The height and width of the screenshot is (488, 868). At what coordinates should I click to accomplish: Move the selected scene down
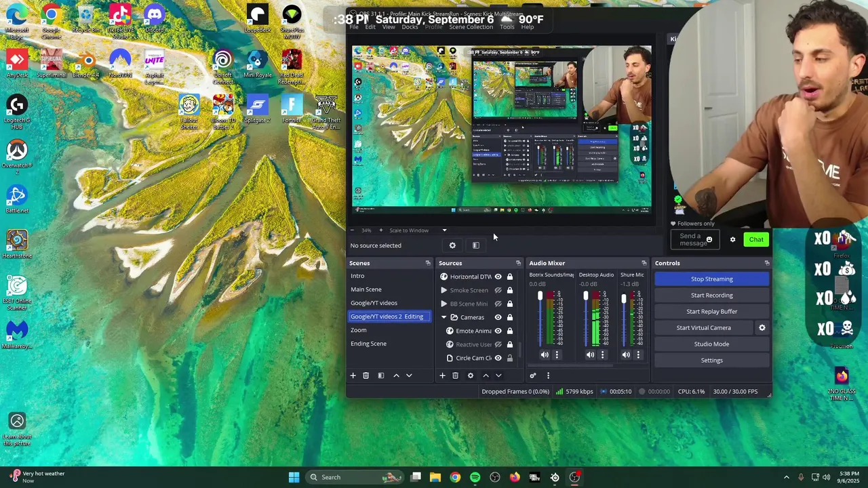tap(409, 375)
